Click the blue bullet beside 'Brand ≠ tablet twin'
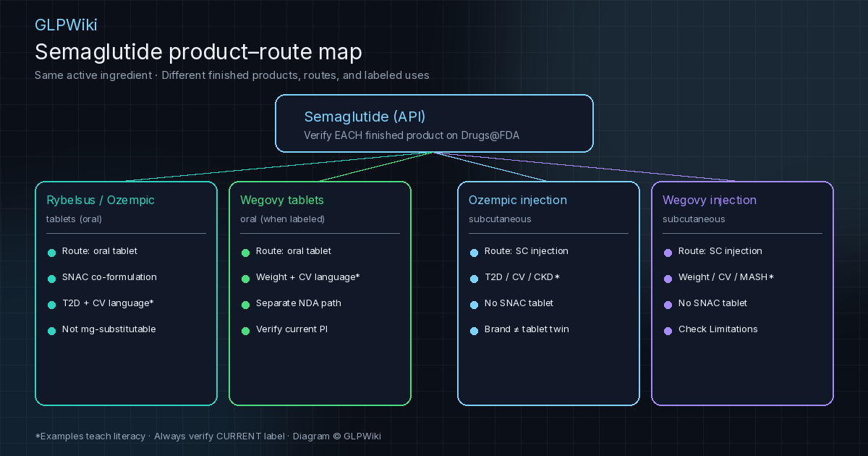 point(474,332)
